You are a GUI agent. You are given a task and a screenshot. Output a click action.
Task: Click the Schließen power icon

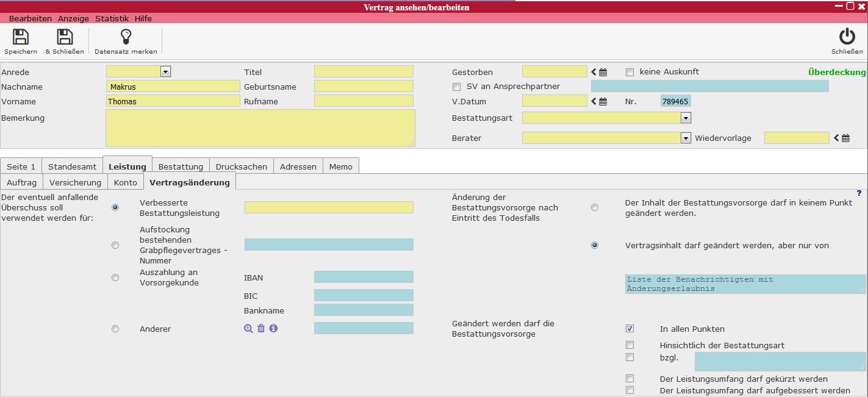(x=847, y=38)
